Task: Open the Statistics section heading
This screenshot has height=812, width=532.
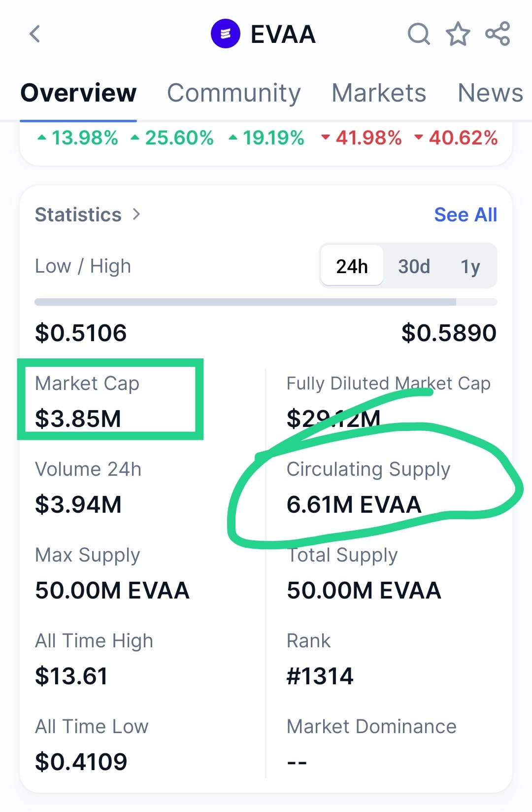Action: coord(78,214)
